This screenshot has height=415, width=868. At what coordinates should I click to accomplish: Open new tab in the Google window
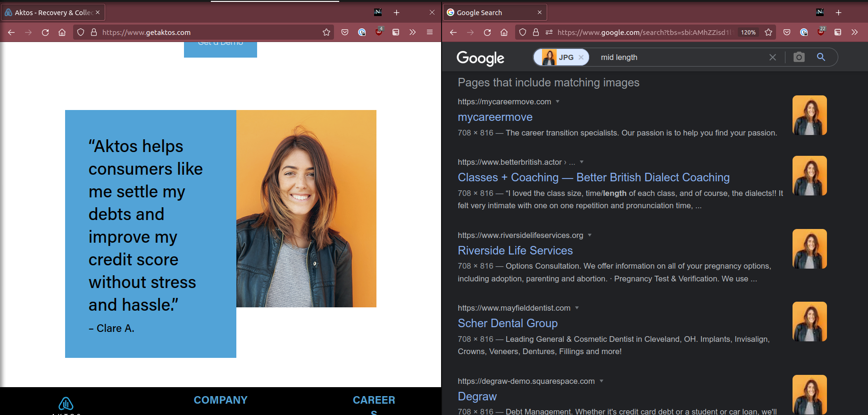(838, 13)
